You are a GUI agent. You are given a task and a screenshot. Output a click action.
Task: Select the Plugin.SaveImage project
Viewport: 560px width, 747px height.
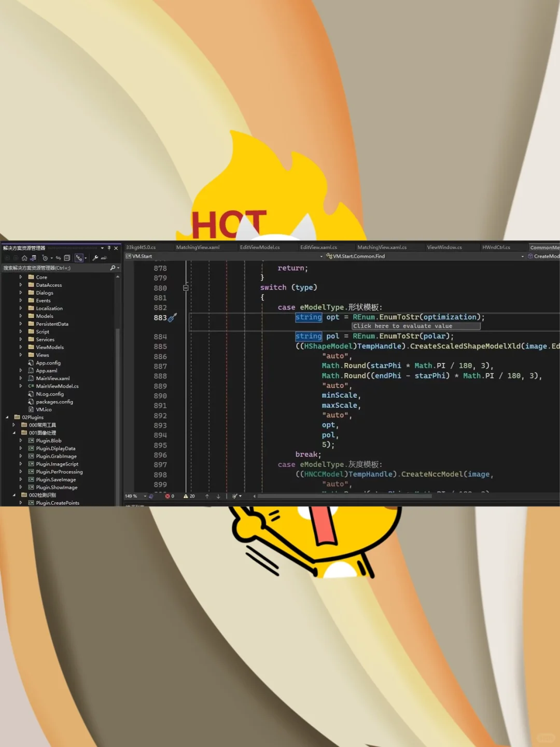tap(56, 479)
